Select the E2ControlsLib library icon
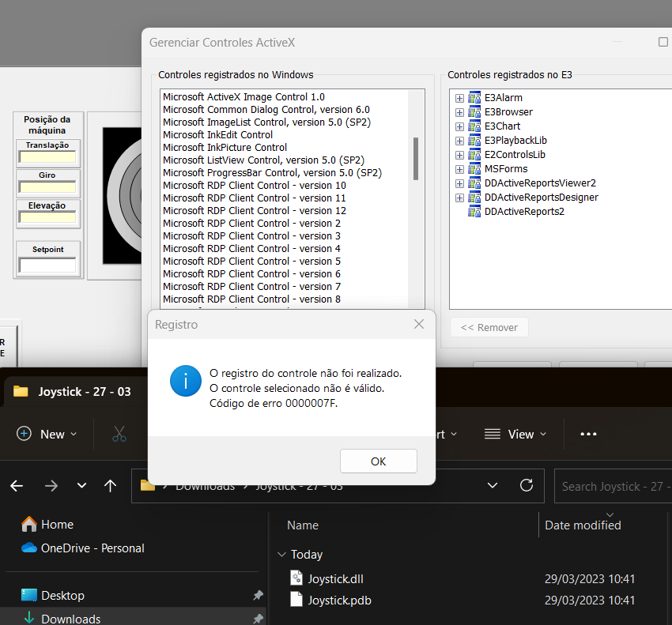 point(474,154)
